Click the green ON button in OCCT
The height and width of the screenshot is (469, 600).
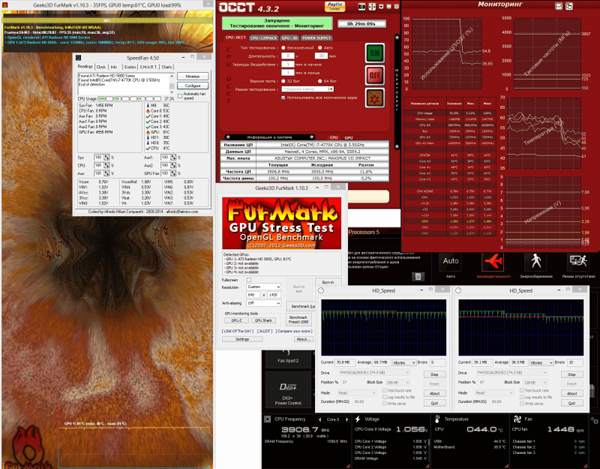[375, 53]
